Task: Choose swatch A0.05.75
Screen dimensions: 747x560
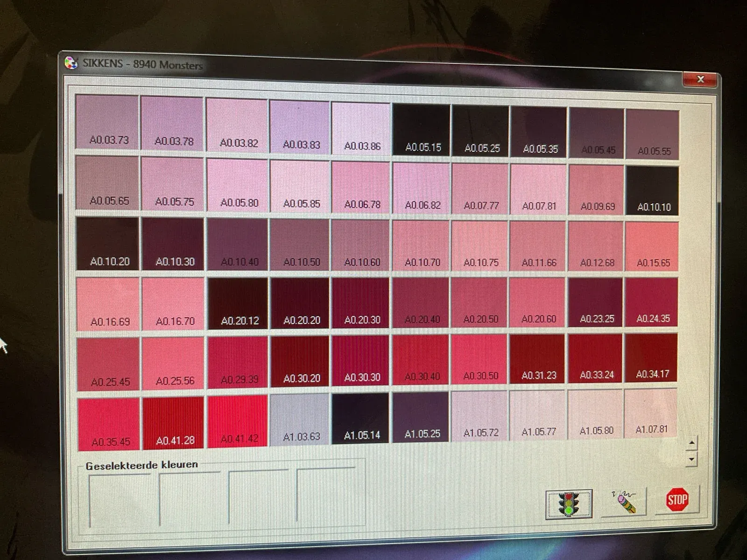Action: (x=173, y=184)
